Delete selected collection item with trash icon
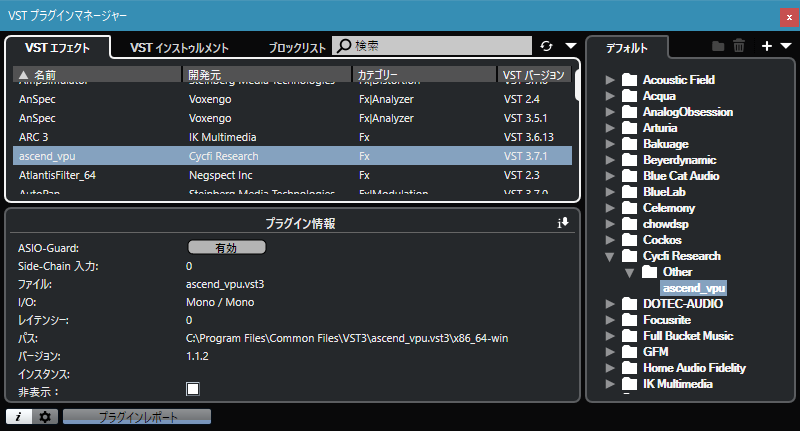This screenshot has width=800, height=431. (739, 46)
